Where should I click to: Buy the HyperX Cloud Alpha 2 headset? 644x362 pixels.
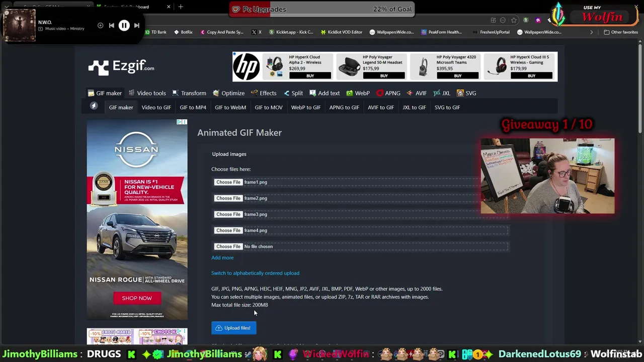pos(310,75)
